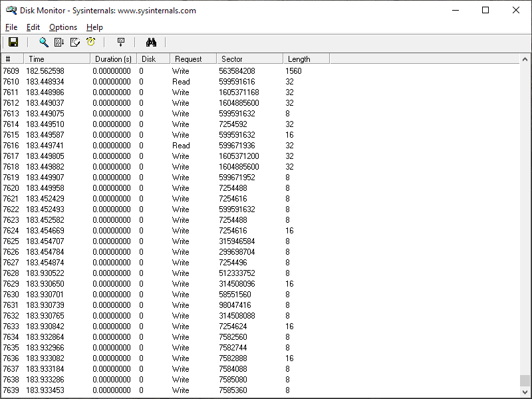Select row 7616 with Read request
This screenshot has height=399, width=532.
[181, 146]
